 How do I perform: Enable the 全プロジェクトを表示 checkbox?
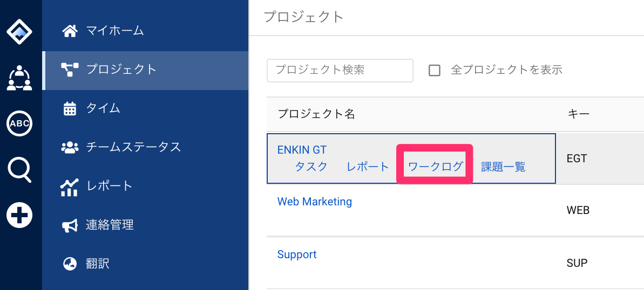tap(434, 71)
